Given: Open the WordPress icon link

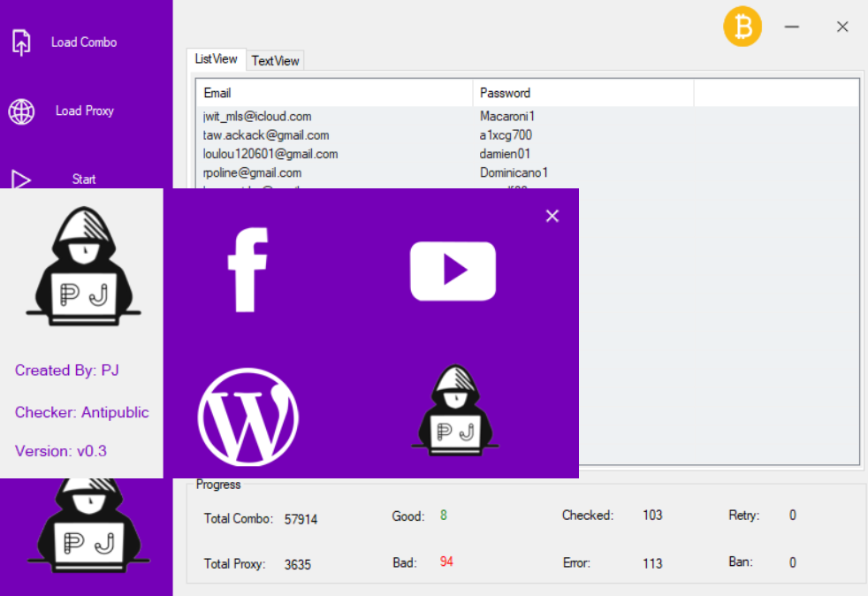Looking at the screenshot, I should [x=248, y=416].
